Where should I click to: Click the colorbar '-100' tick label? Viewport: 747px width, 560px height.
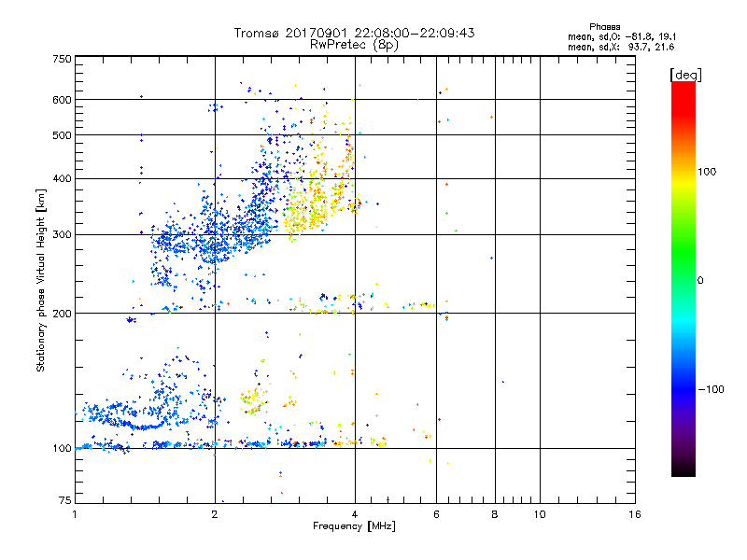711,389
